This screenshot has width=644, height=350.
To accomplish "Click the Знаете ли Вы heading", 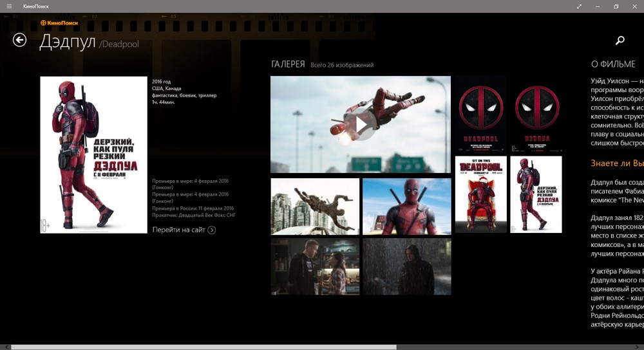I will click(618, 163).
